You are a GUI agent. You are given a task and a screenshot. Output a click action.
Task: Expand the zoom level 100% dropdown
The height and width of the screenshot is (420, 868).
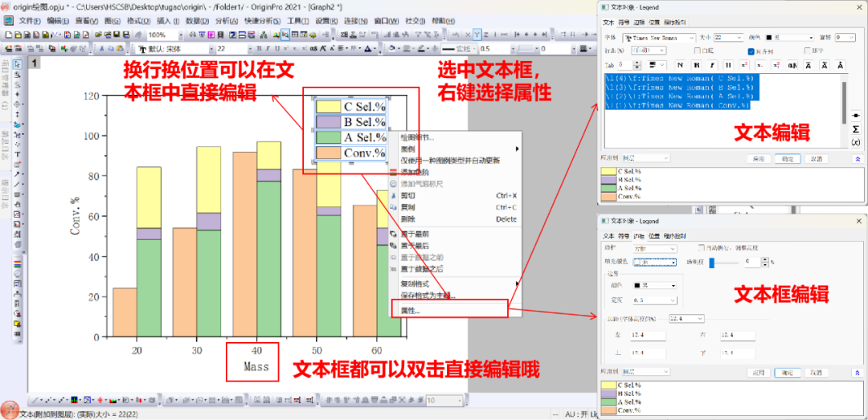click(x=181, y=35)
